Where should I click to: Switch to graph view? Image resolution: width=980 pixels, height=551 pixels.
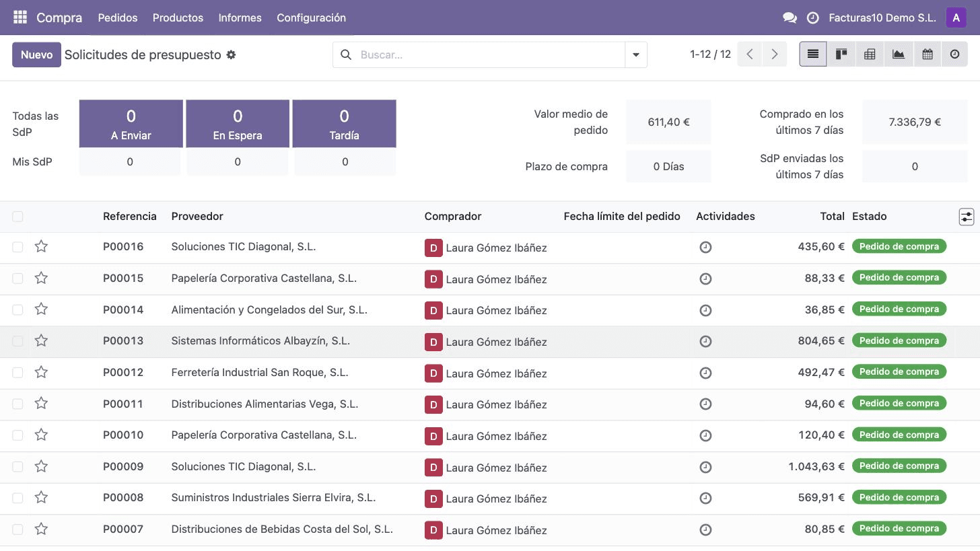[x=899, y=54]
